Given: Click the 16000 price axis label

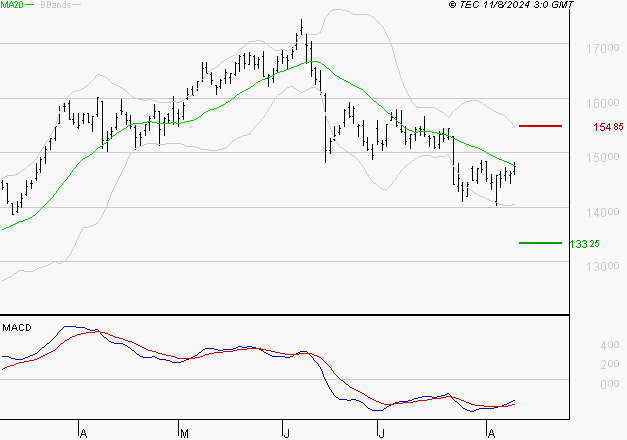Looking at the screenshot, I should coord(603,103).
